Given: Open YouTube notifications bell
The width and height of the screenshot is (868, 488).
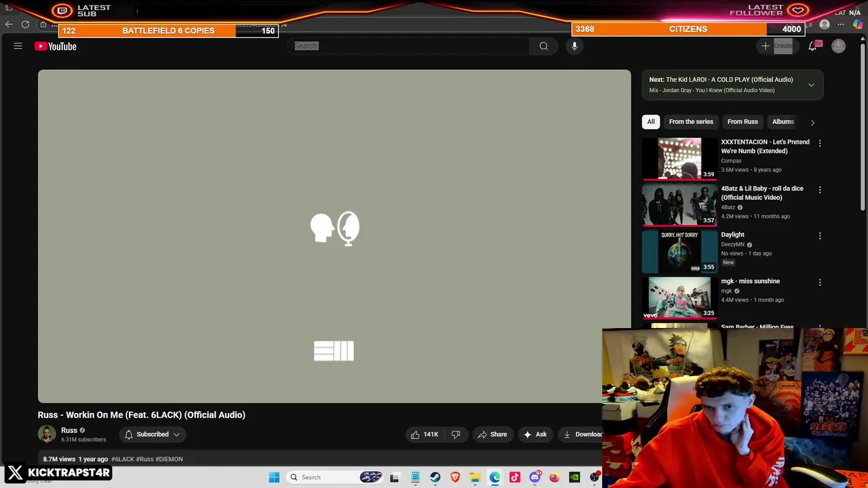Looking at the screenshot, I should [812, 46].
